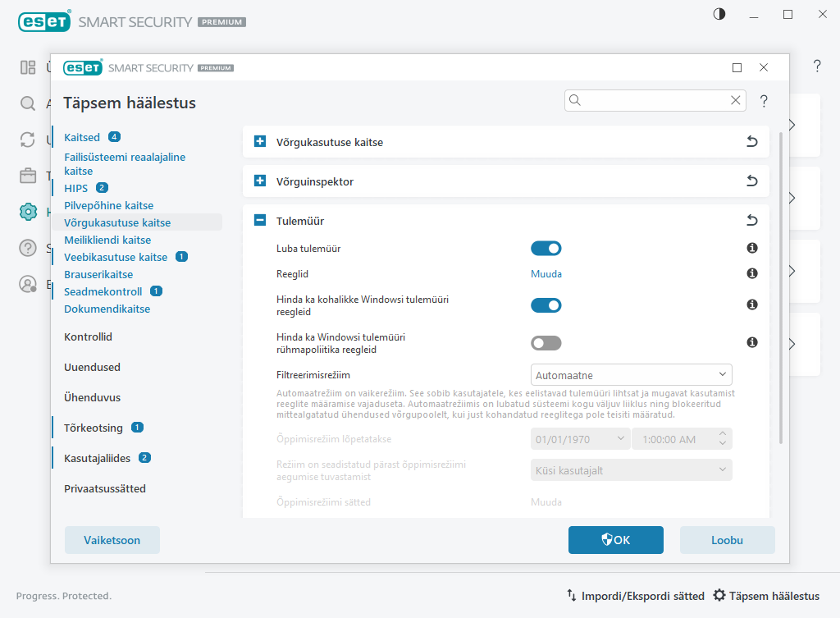The image size is (840, 618).
Task: Open help question mark in Täpsem häälestus
Action: pos(764,101)
